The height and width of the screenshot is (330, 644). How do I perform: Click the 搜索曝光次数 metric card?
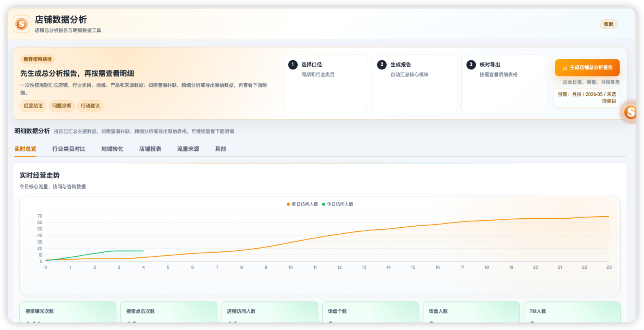click(x=68, y=312)
